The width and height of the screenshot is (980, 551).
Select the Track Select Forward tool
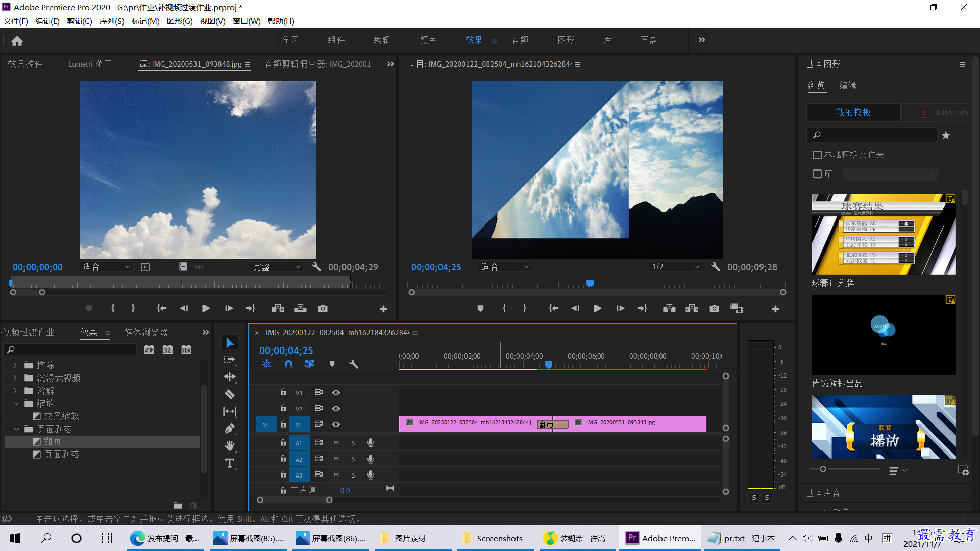(x=230, y=360)
